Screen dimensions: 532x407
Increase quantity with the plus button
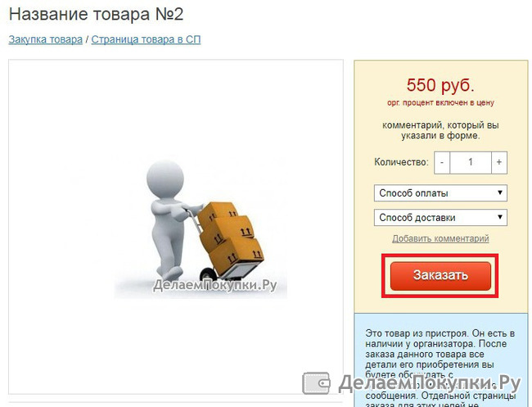[x=498, y=163]
